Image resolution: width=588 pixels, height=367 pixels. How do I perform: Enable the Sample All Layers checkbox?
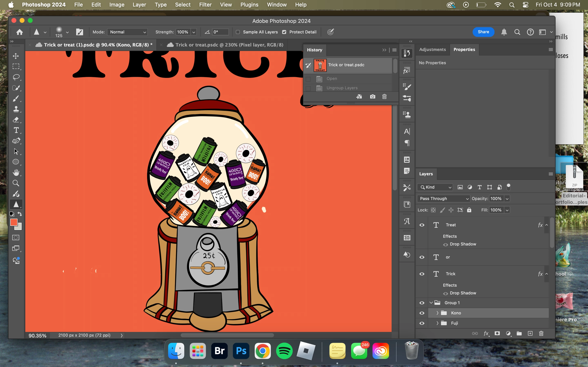238,32
